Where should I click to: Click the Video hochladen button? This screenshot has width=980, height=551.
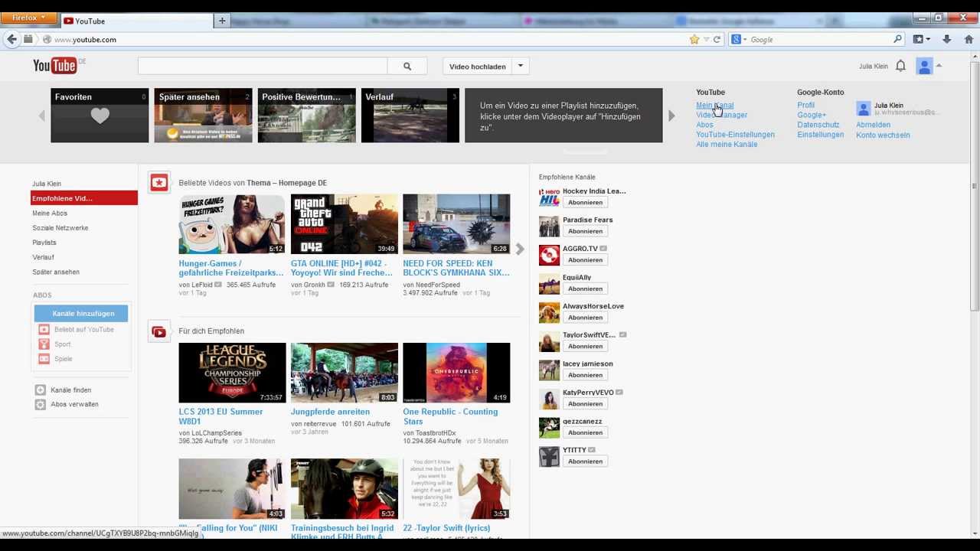click(x=478, y=67)
